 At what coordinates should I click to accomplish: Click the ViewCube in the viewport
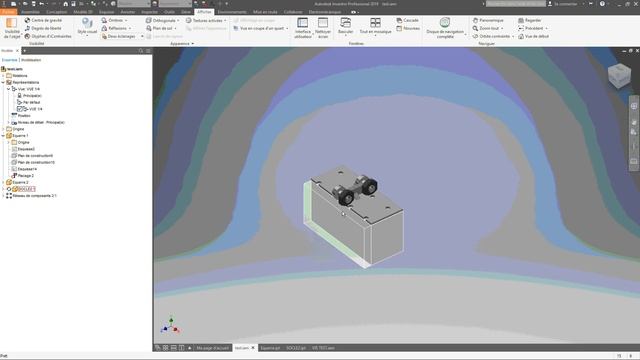pos(619,75)
